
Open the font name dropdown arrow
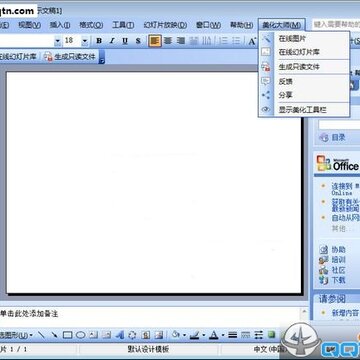[58, 41]
